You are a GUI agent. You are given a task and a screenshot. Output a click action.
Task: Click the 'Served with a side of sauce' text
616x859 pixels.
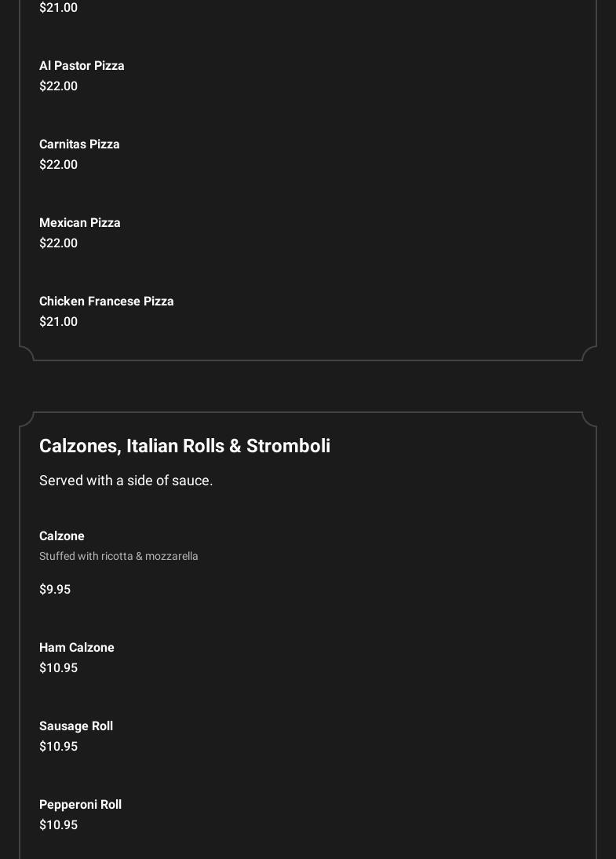click(x=126, y=481)
